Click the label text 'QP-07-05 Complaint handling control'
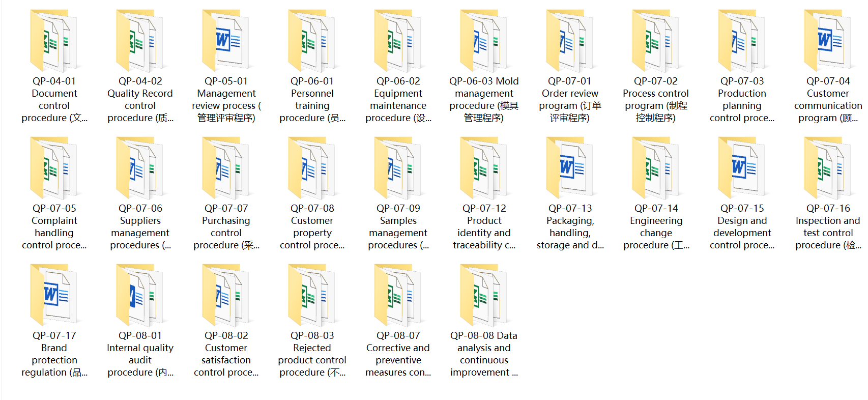The height and width of the screenshot is (400, 868). pyautogui.click(x=54, y=226)
